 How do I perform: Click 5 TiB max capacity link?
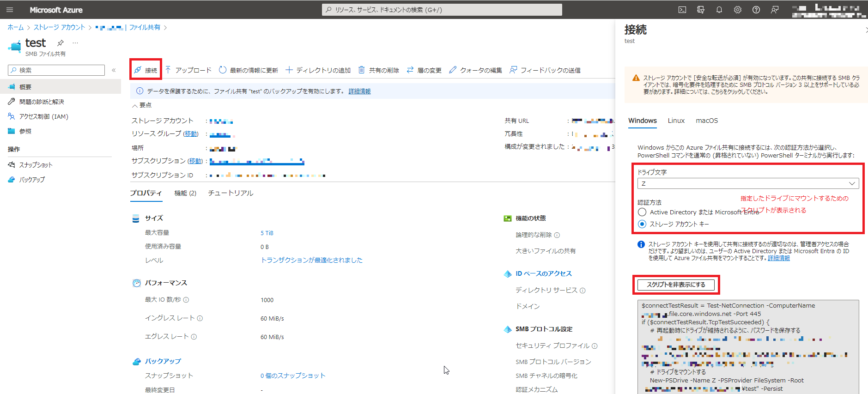tap(267, 233)
